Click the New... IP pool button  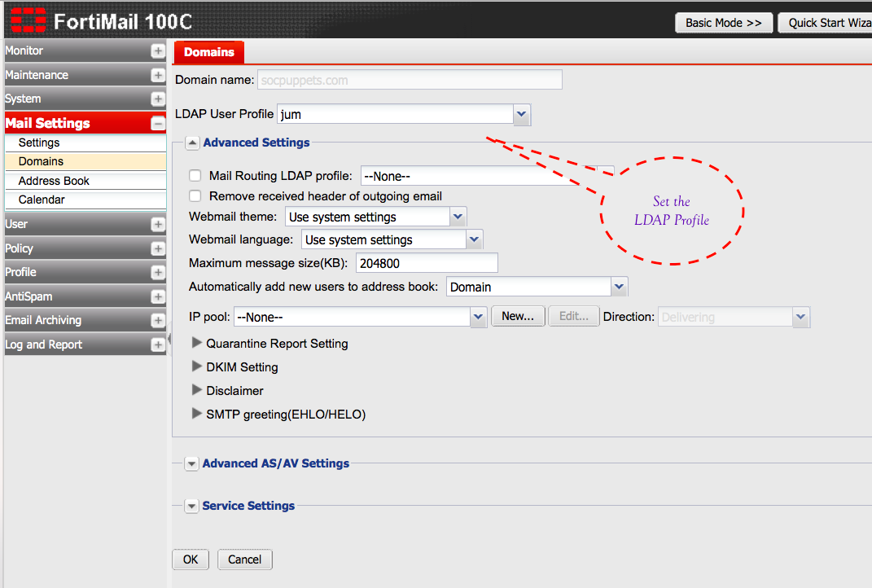coord(518,316)
